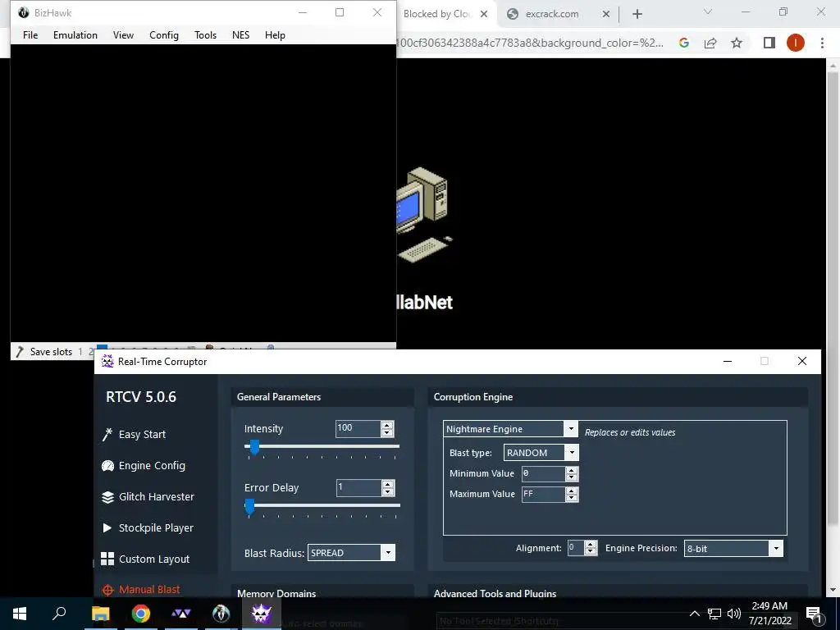Open Stockpile Player in RTCV sidebar
Image resolution: width=840 pixels, height=630 pixels.
click(156, 527)
